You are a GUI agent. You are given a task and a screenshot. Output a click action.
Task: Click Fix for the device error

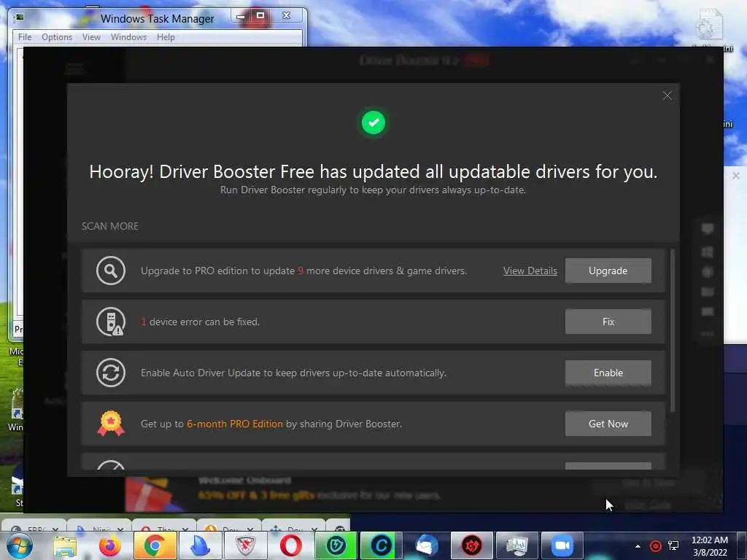[x=608, y=322]
